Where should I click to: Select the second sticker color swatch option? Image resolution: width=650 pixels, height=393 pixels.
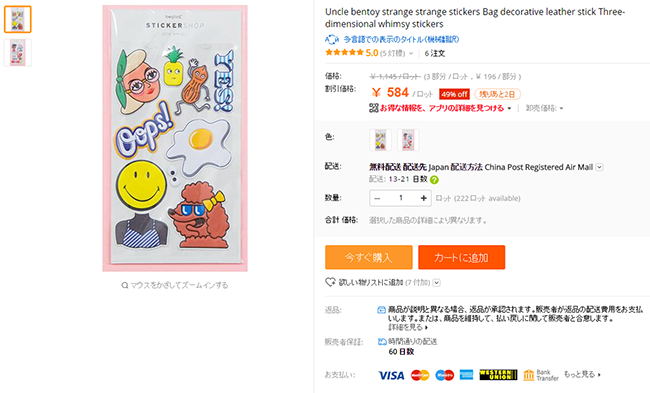click(x=408, y=140)
